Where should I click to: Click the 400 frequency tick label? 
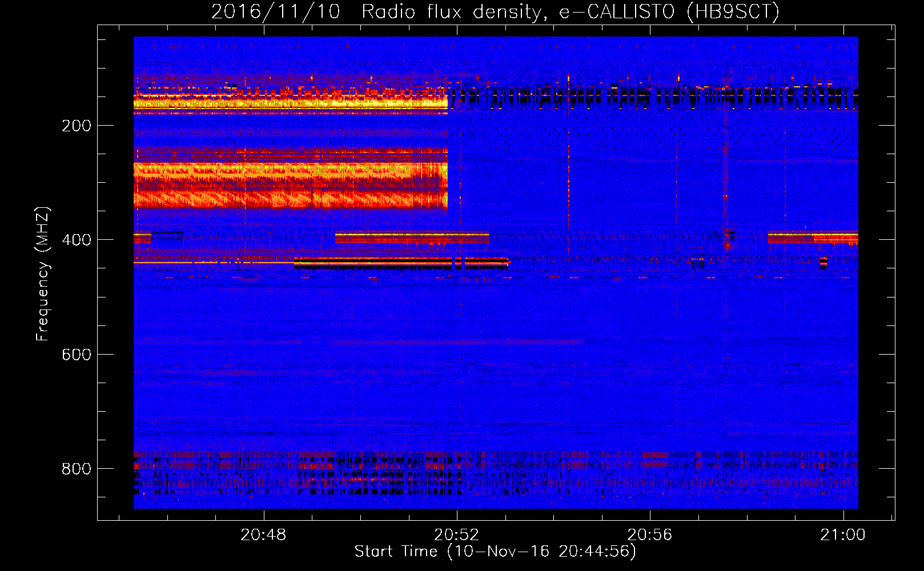pos(77,240)
